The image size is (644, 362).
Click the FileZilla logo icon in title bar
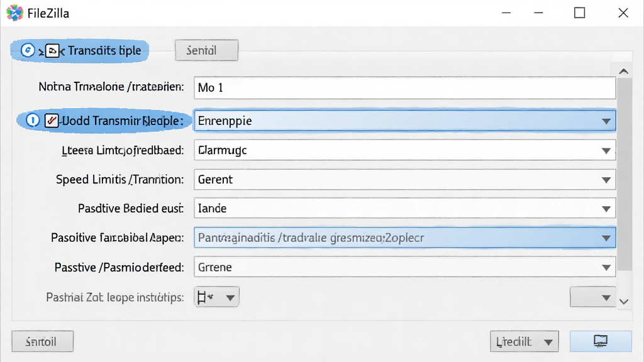(x=14, y=13)
